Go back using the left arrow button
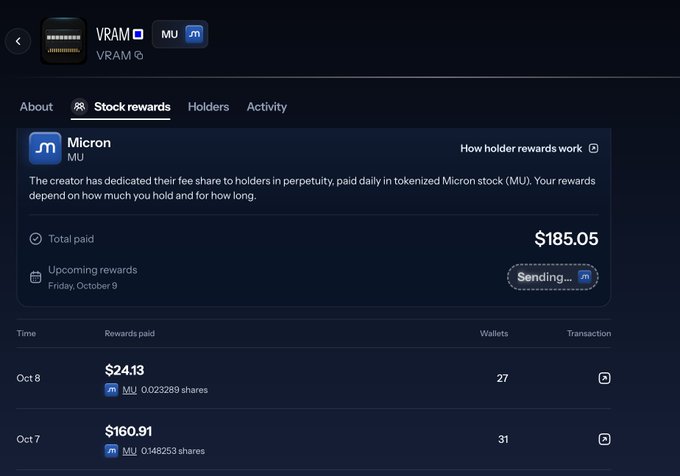 click(18, 41)
